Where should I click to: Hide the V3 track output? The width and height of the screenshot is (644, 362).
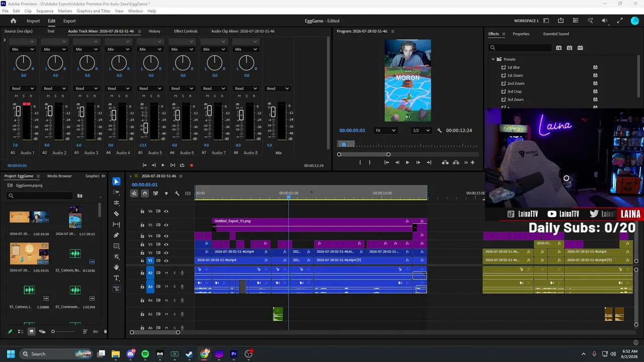click(166, 244)
